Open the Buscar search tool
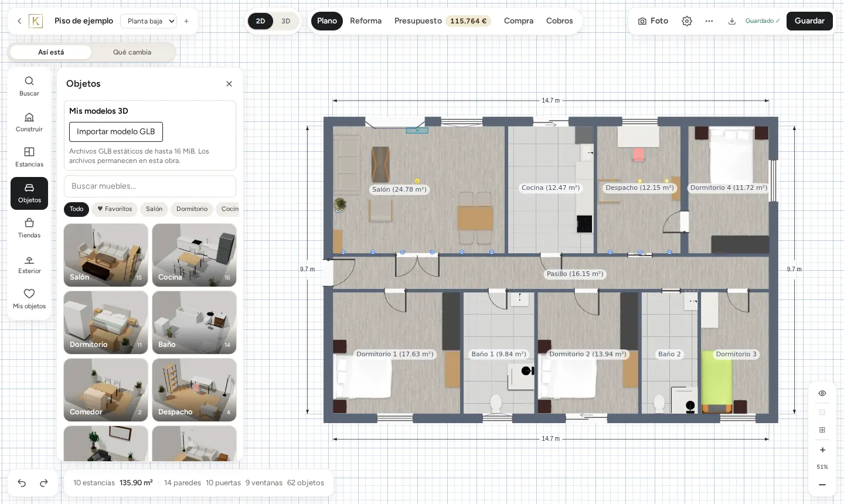Screen dimensions: 844x504 (29, 86)
